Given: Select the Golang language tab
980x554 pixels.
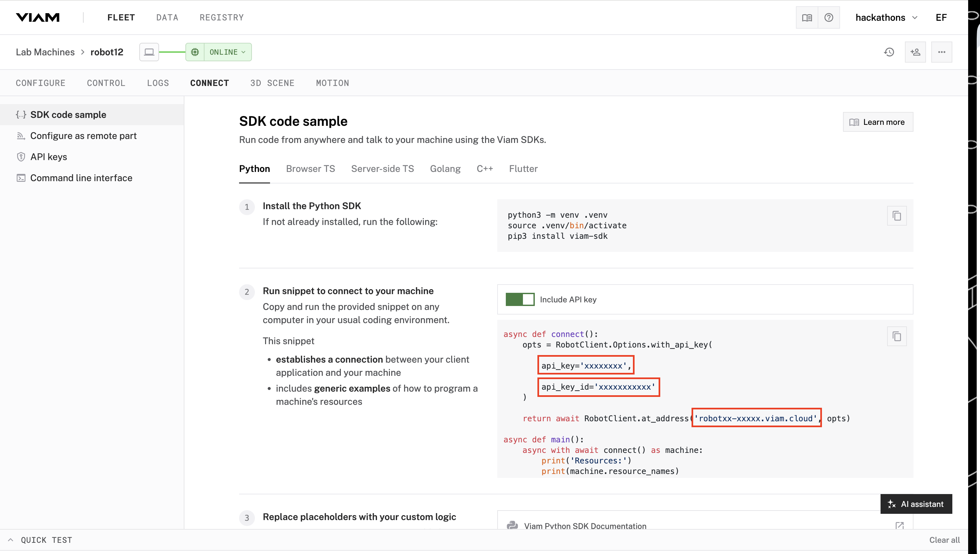Looking at the screenshot, I should coord(445,169).
